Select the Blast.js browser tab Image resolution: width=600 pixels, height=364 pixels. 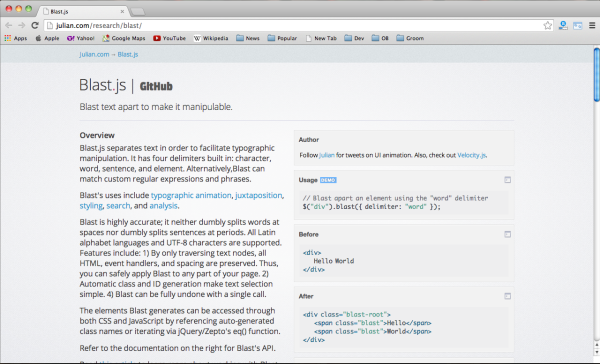tap(82, 11)
